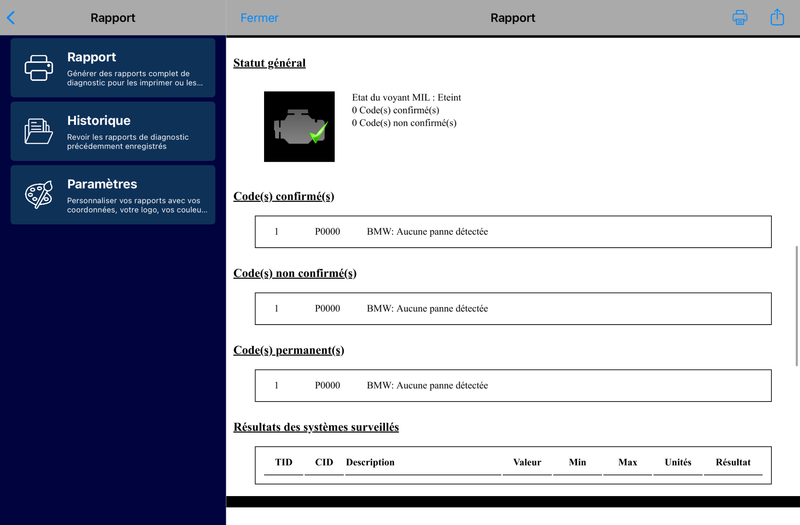Click the Min column header

tap(578, 462)
